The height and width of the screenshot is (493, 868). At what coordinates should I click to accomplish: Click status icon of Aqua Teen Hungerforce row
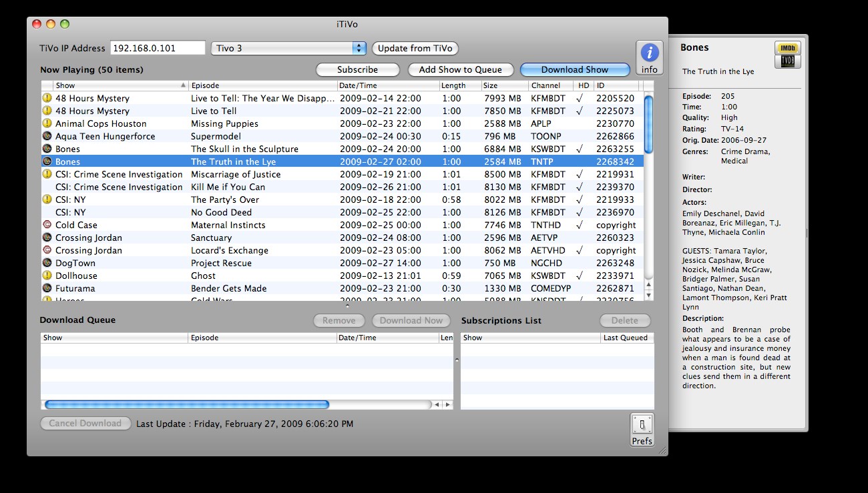click(x=47, y=136)
